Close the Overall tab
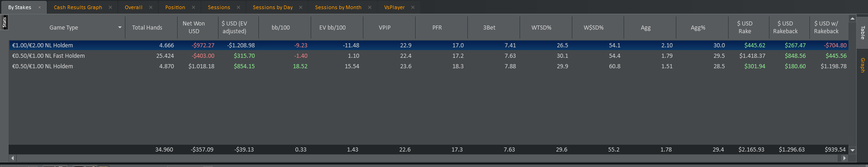Image resolution: width=868 pixels, height=167 pixels. pyautogui.click(x=151, y=7)
